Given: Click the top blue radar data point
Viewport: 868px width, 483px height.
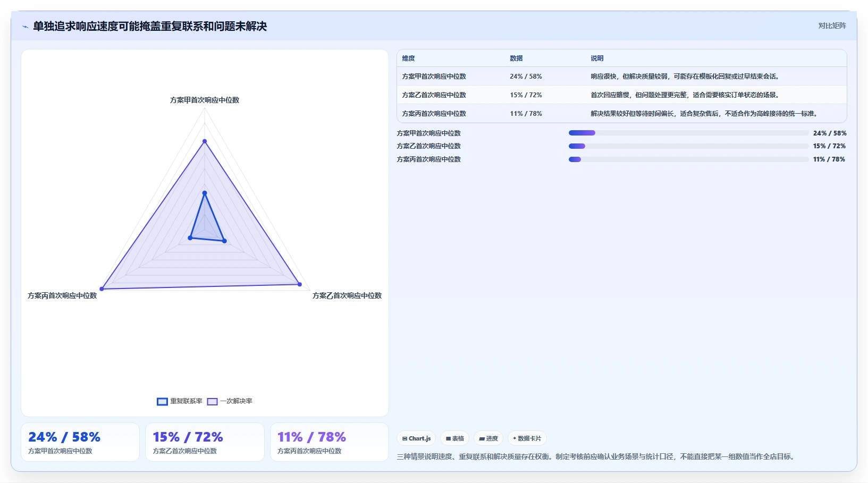Looking at the screenshot, I should [205, 193].
